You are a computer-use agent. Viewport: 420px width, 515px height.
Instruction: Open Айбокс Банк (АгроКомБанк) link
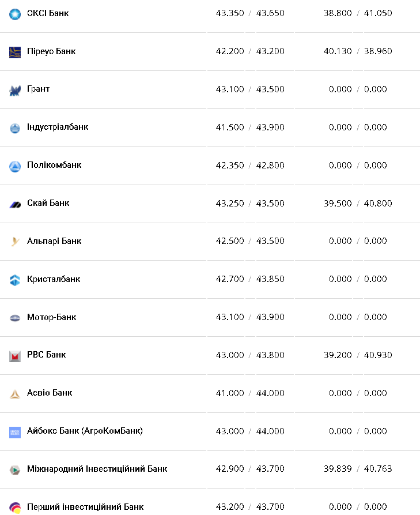pyautogui.click(x=85, y=431)
